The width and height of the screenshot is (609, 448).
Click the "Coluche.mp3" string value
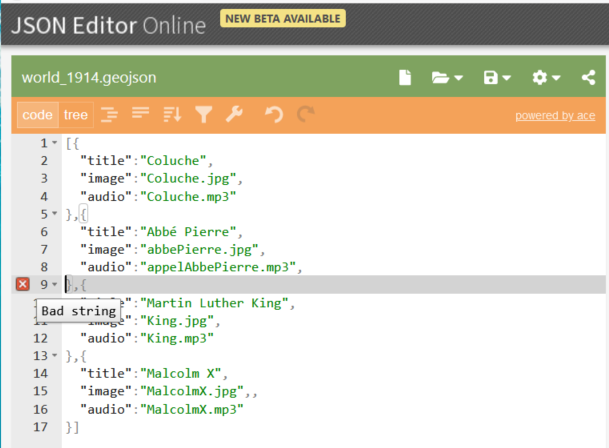188,197
